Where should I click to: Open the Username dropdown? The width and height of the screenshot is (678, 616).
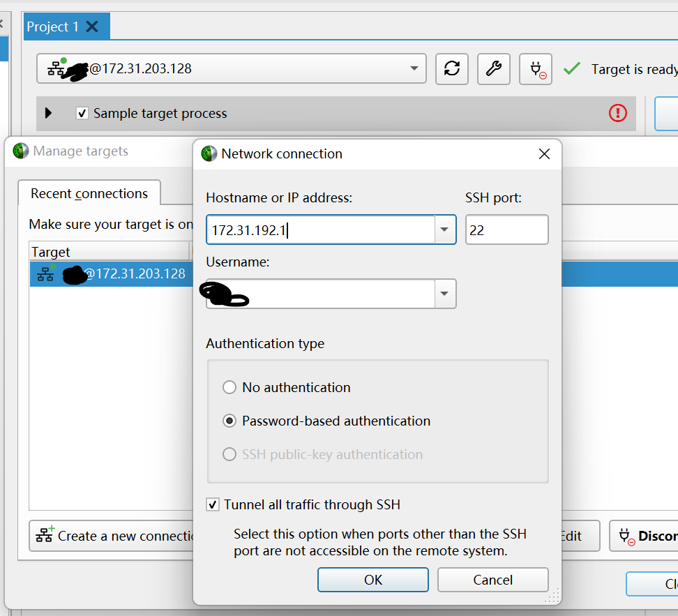(x=444, y=294)
